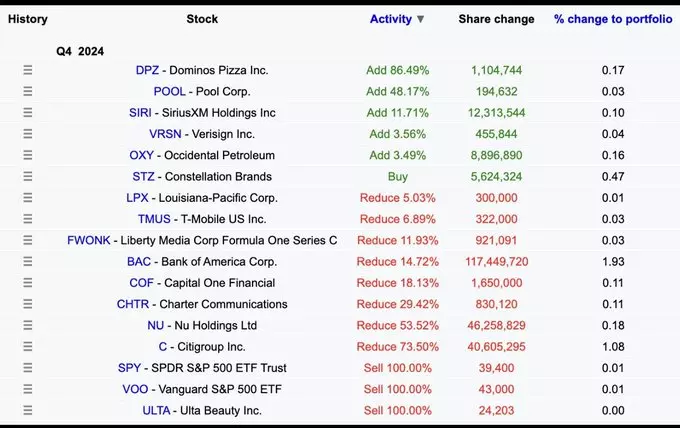Sort by Activity column header
680x428 pixels.
[390, 19]
